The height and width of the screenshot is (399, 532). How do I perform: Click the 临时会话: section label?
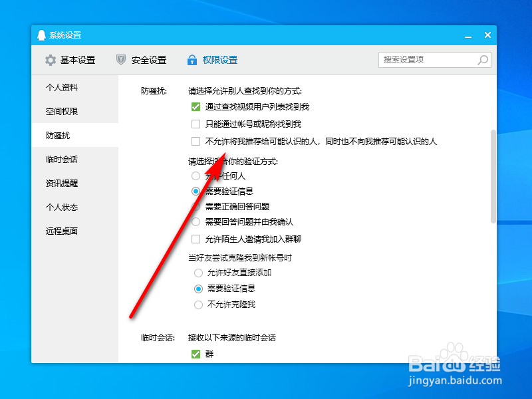[158, 338]
